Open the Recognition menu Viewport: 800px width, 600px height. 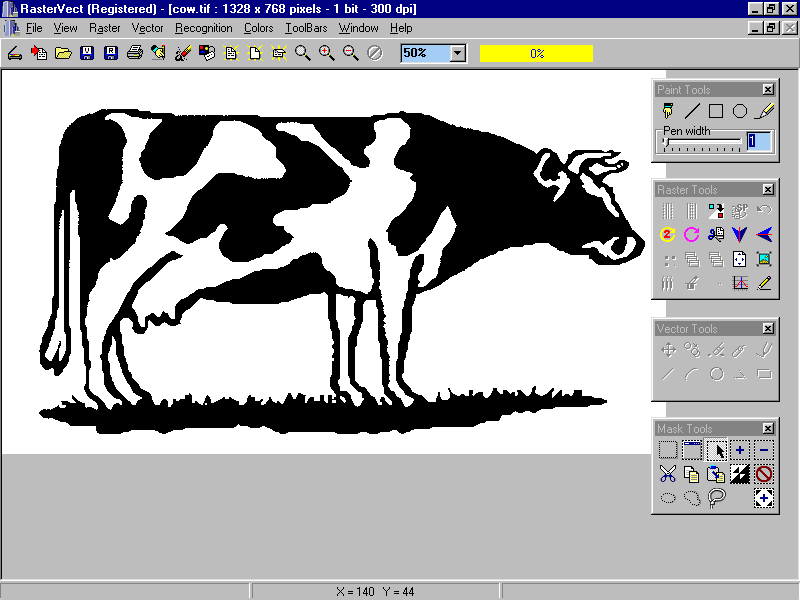pos(203,28)
